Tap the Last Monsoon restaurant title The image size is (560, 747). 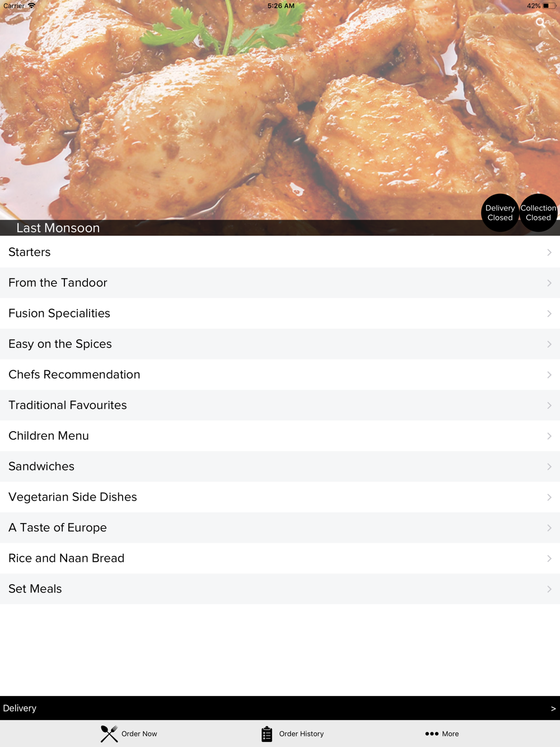[x=58, y=228]
